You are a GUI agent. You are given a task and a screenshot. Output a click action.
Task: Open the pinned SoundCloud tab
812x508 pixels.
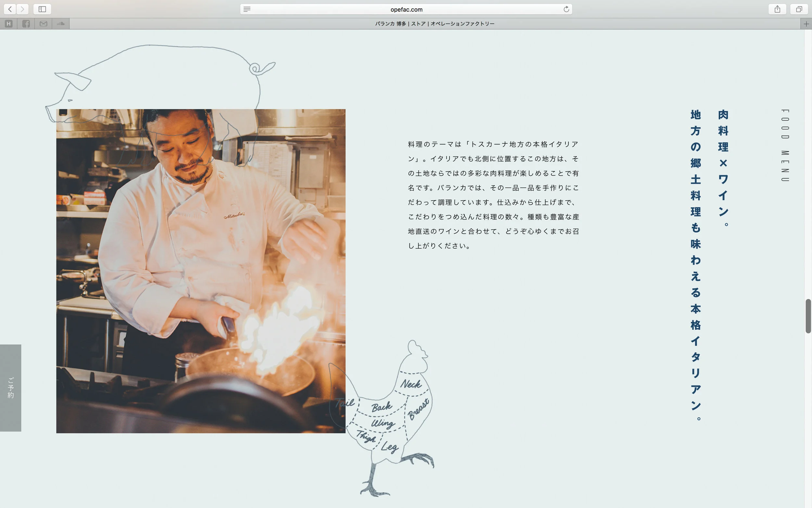(61, 24)
